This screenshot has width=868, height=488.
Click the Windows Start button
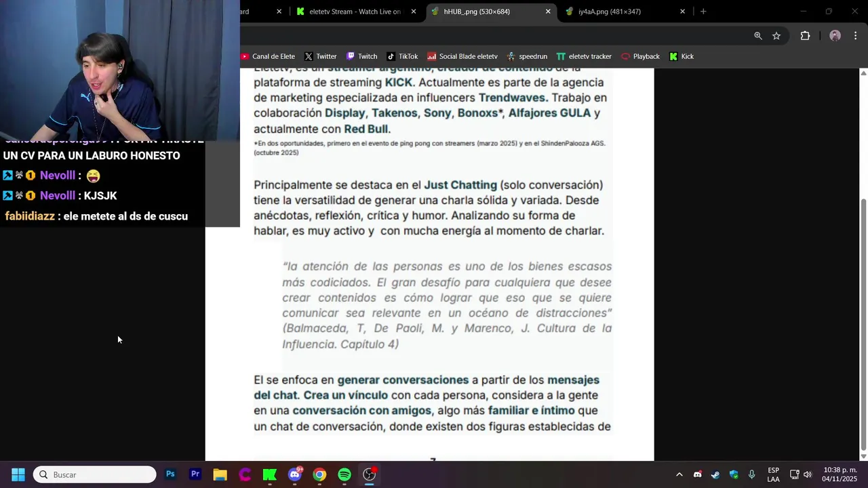coord(18,474)
